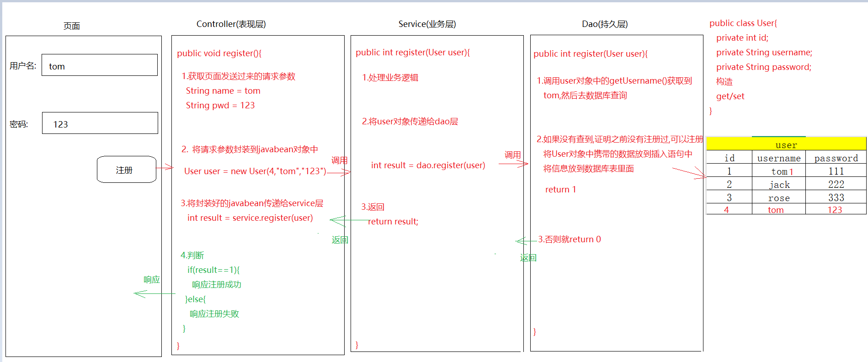Click the 'return result;' statement
Screen dimensions: 868x362
pyautogui.click(x=393, y=222)
